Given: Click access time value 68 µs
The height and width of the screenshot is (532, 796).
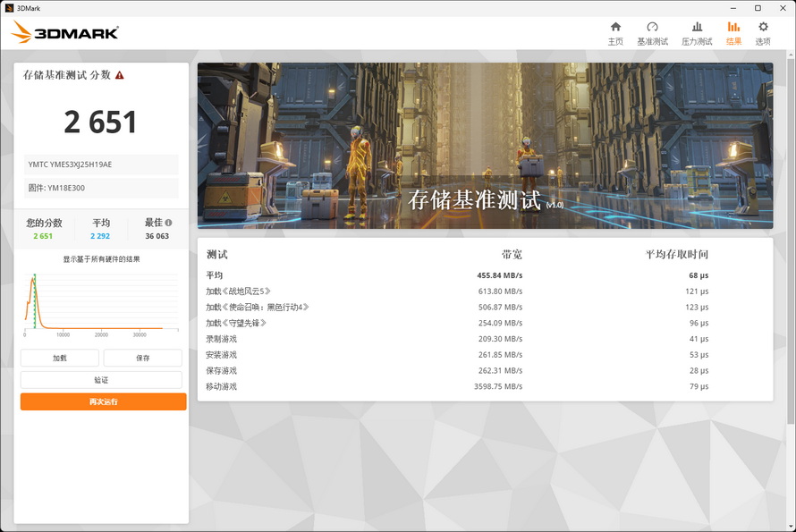Looking at the screenshot, I should [699, 275].
